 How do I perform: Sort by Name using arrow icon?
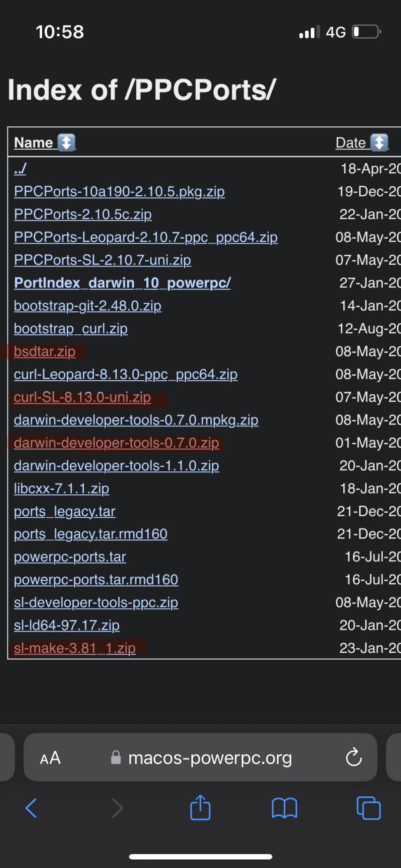pos(66,142)
